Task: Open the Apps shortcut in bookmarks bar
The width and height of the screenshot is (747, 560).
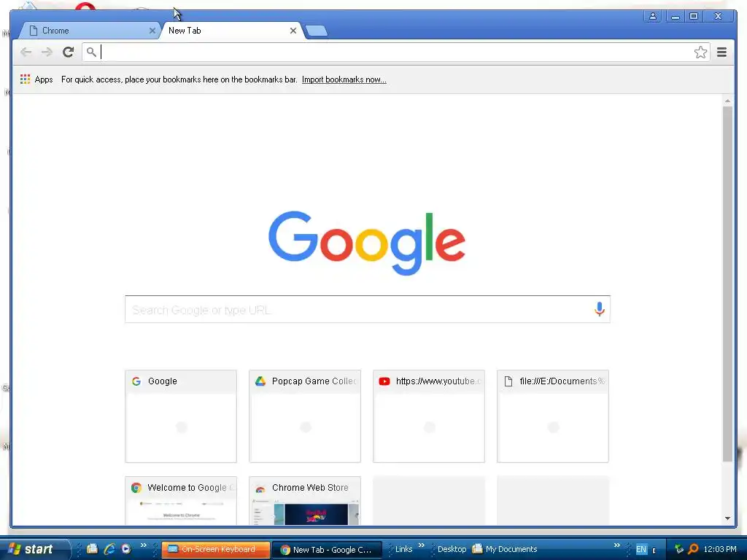Action: click(36, 79)
